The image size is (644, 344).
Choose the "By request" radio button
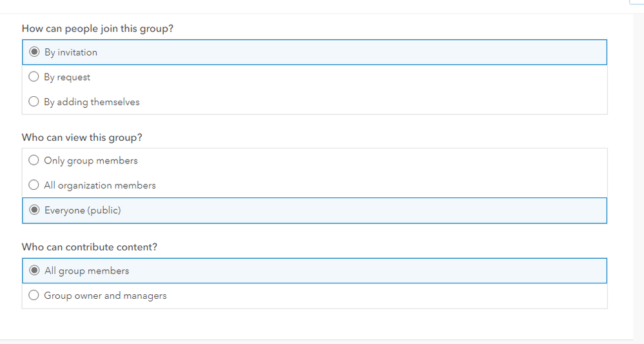pos(34,77)
